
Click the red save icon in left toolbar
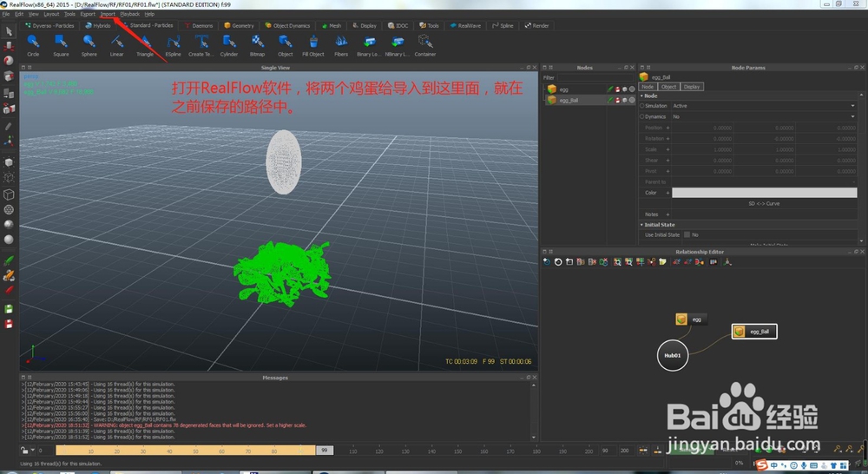[x=9, y=324]
